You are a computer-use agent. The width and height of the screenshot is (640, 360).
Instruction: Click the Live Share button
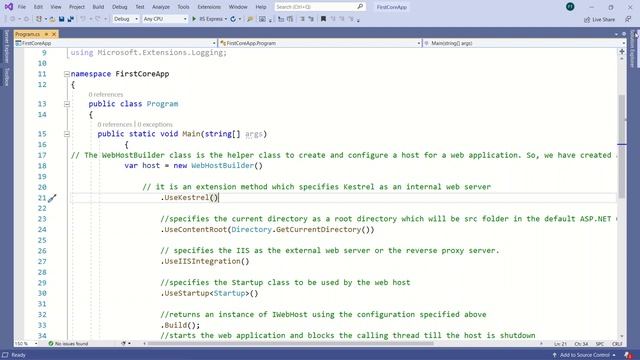point(599,19)
